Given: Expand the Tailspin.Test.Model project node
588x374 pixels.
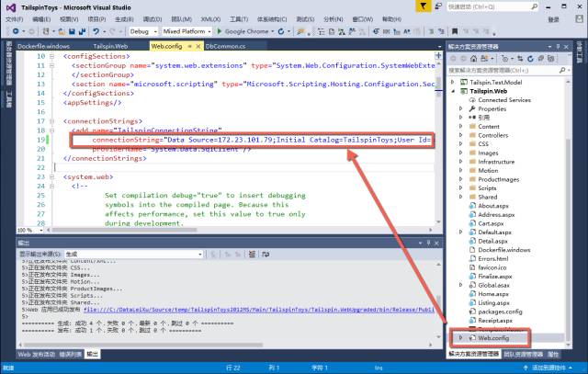Looking at the screenshot, I should [453, 82].
